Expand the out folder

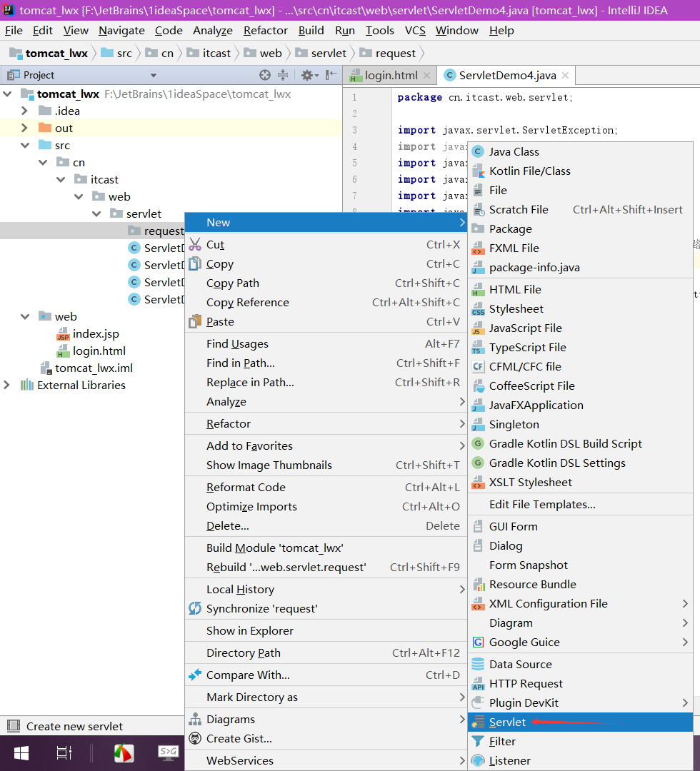pyautogui.click(x=24, y=128)
